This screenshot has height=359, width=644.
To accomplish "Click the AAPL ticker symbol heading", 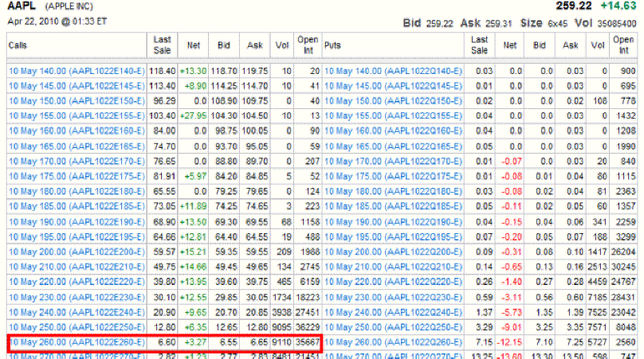I will pos(22,6).
